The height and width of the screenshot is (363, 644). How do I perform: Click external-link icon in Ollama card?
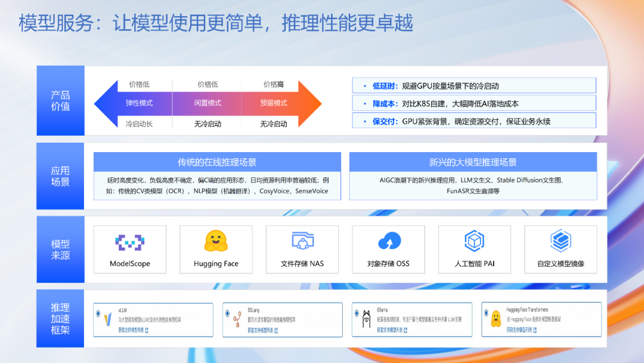click(405, 330)
